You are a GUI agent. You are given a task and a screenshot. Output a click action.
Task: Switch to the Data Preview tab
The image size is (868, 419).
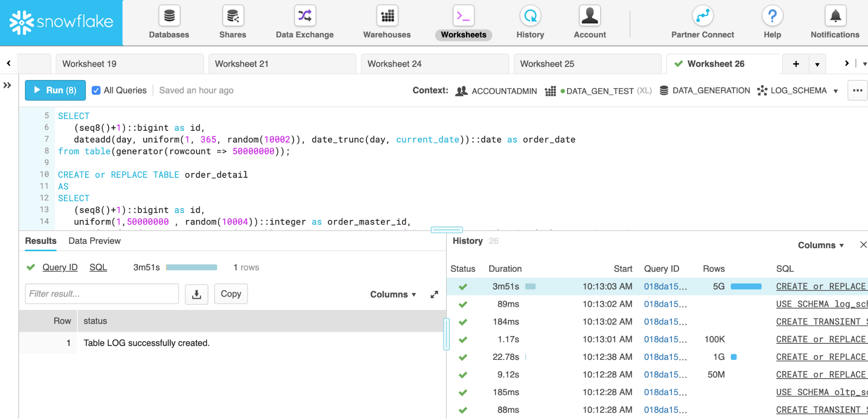click(95, 241)
